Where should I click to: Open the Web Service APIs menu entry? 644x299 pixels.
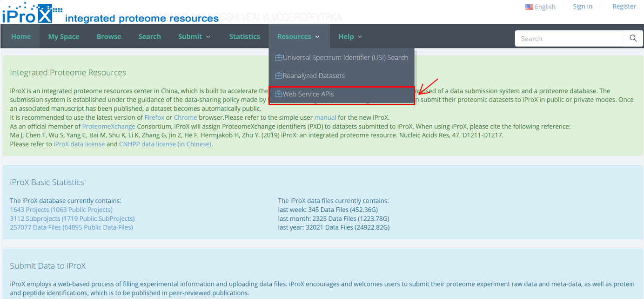tap(308, 94)
